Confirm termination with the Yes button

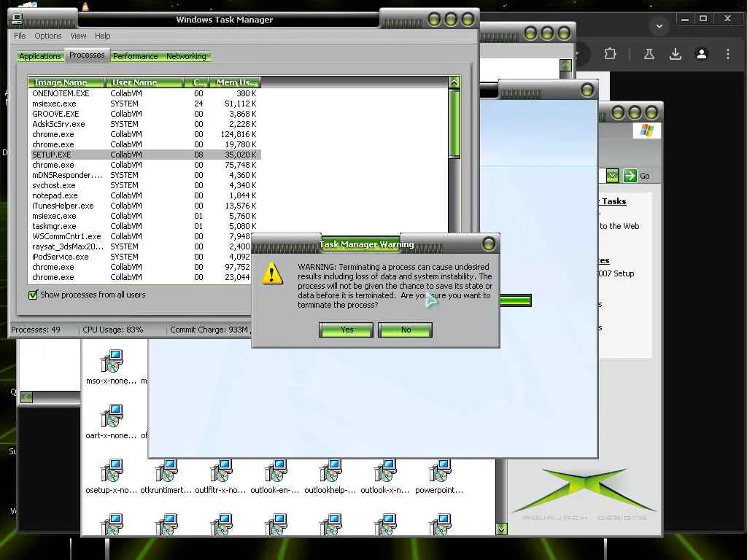point(346,330)
